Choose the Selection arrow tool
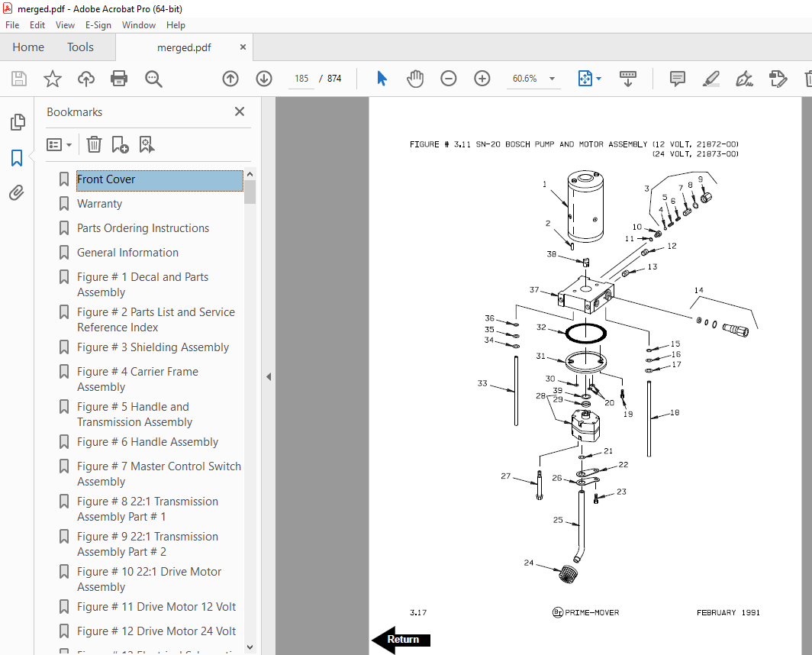The width and height of the screenshot is (812, 655). [382, 79]
